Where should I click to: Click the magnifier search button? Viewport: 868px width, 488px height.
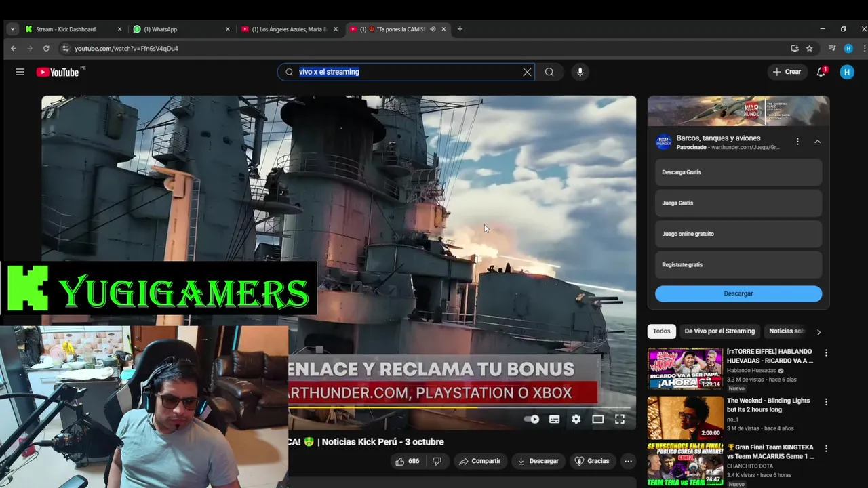pyautogui.click(x=549, y=72)
